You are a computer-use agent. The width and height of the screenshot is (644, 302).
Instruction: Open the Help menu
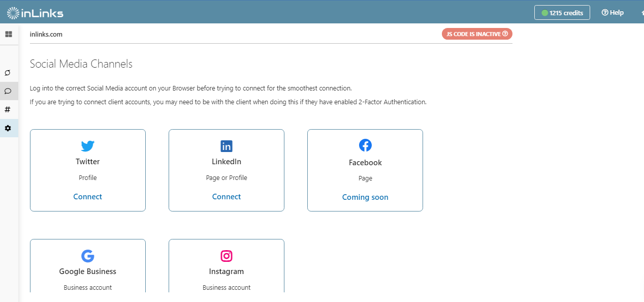[x=613, y=13]
